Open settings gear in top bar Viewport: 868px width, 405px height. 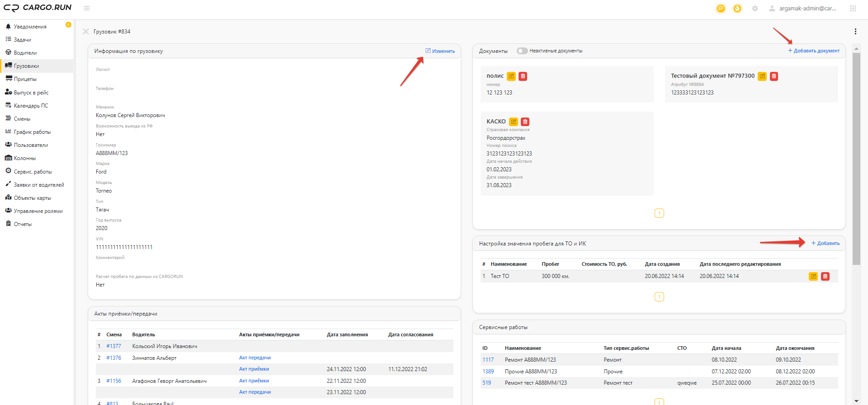(x=755, y=9)
